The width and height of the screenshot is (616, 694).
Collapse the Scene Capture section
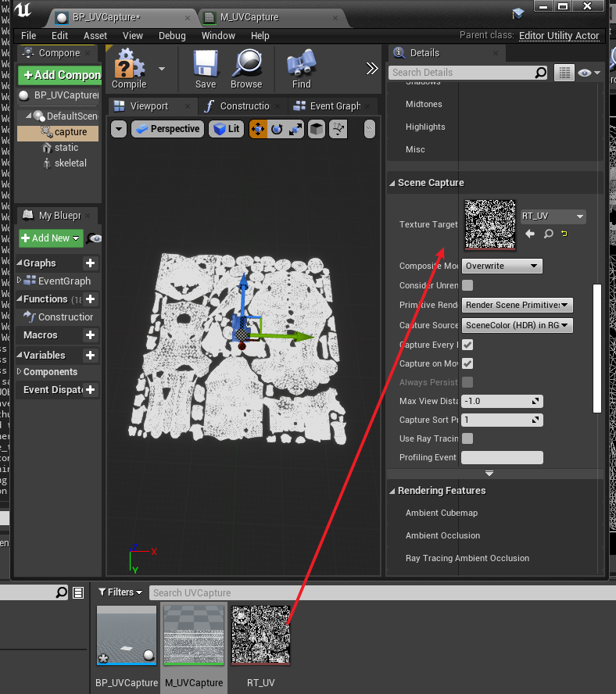click(x=392, y=183)
